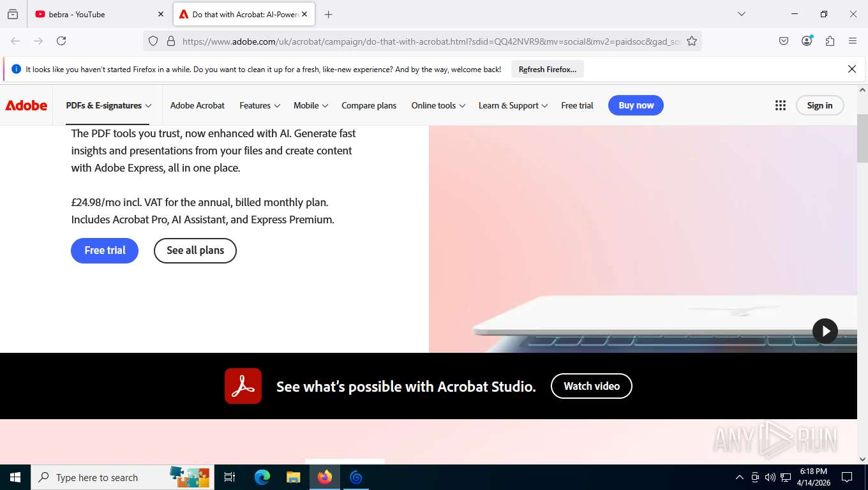
Task: Open File Explorer from taskbar
Action: point(294,477)
